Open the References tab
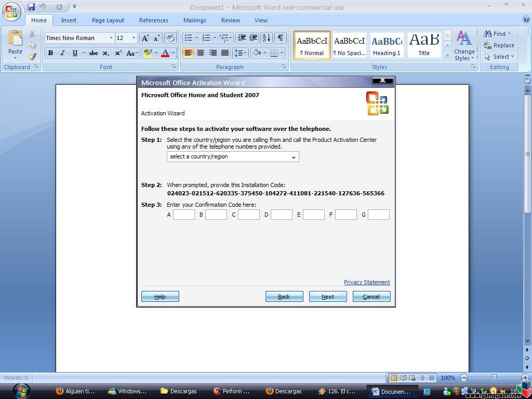532x399 pixels. [x=154, y=20]
